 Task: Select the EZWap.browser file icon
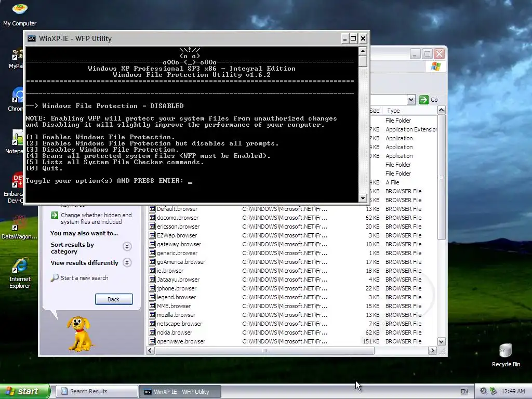coord(152,235)
